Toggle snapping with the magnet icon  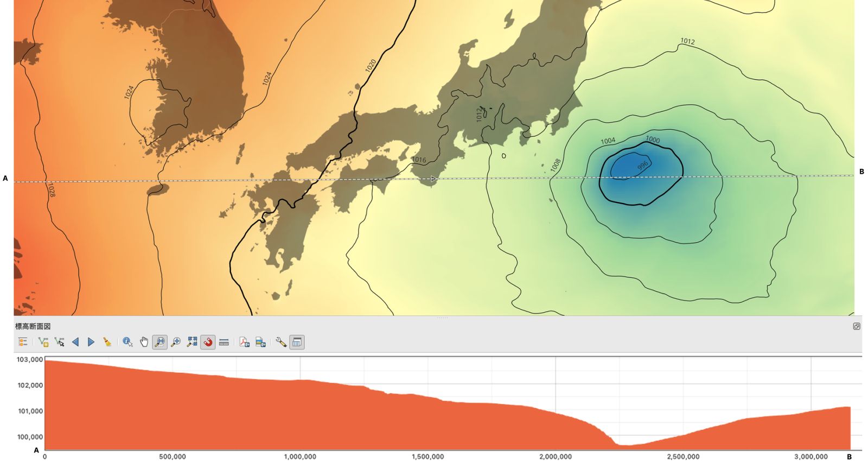208,342
